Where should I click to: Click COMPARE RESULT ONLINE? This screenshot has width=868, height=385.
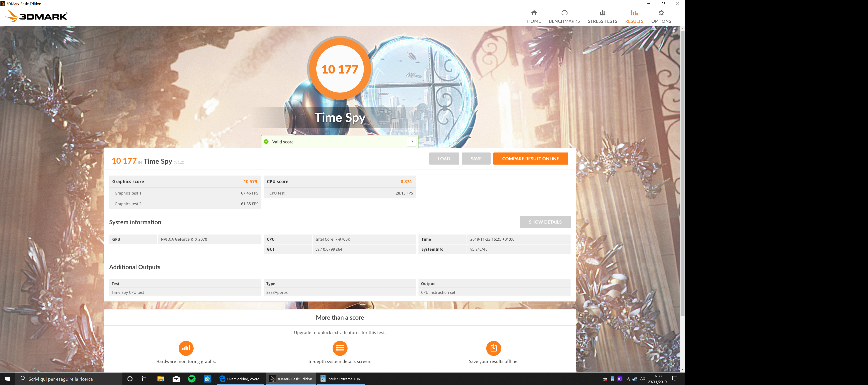(530, 158)
